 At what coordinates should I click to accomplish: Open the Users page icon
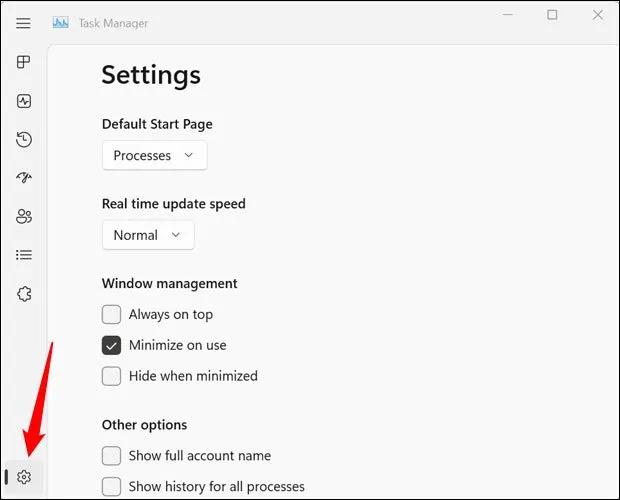pos(24,216)
